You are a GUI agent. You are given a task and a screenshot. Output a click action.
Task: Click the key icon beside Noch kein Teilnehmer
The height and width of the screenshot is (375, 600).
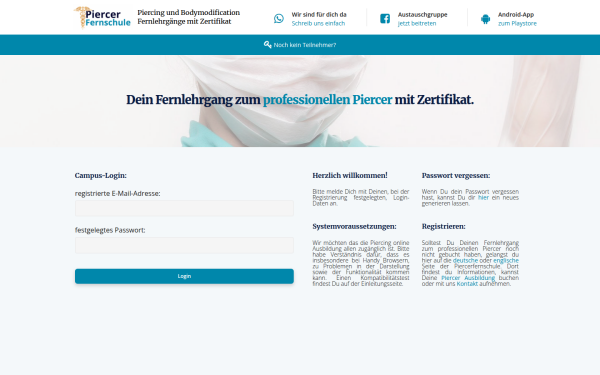click(x=267, y=45)
